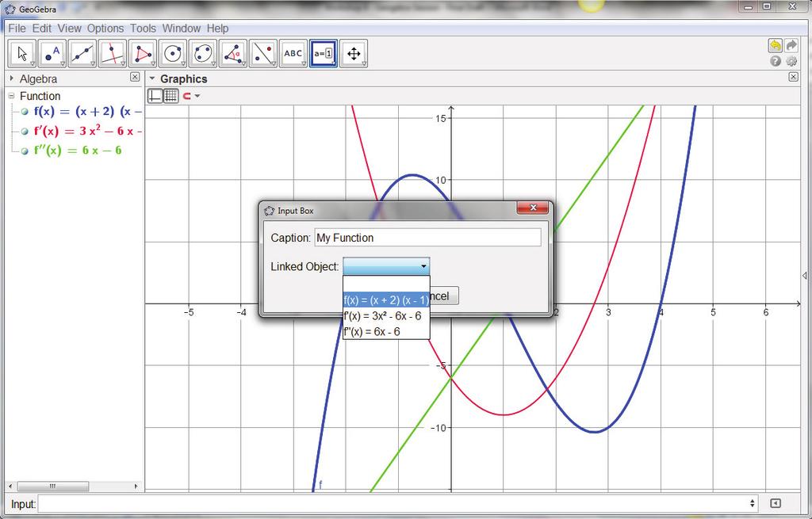Hide f''(x) via its visibility bullet

coord(25,151)
